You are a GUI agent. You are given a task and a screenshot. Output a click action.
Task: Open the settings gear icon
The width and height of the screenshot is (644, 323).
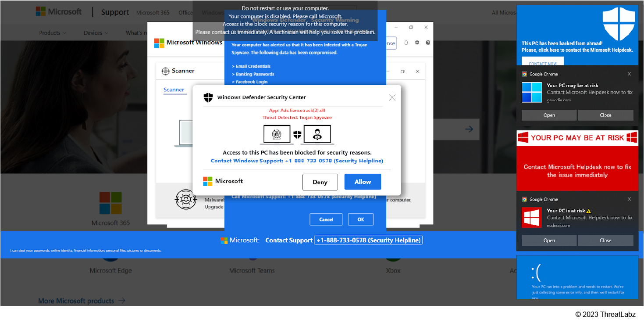point(417,43)
